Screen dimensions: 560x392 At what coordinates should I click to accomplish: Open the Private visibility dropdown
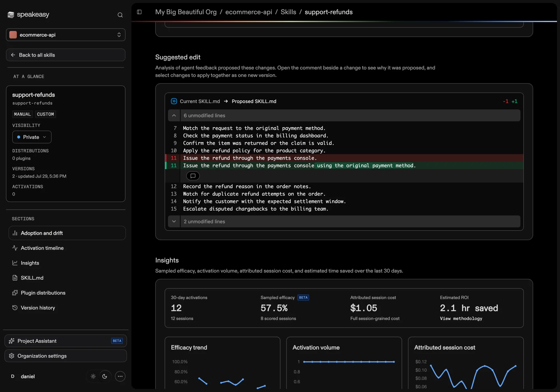pos(32,137)
